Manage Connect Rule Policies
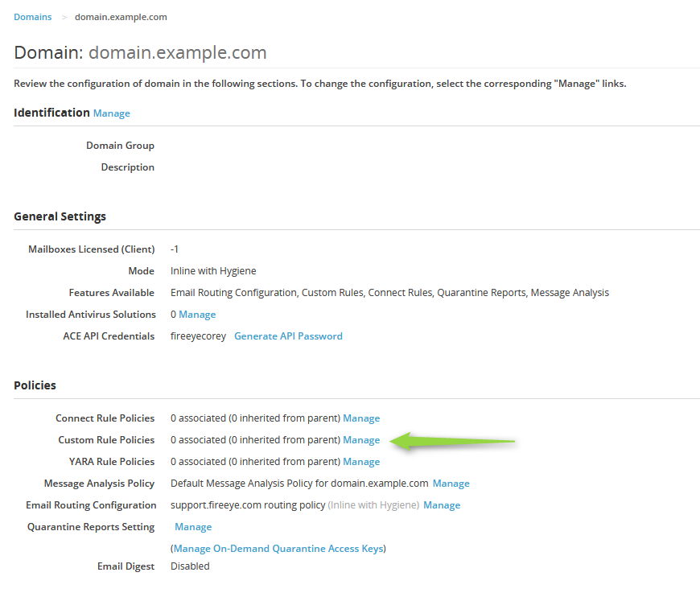The image size is (700, 597). (361, 418)
